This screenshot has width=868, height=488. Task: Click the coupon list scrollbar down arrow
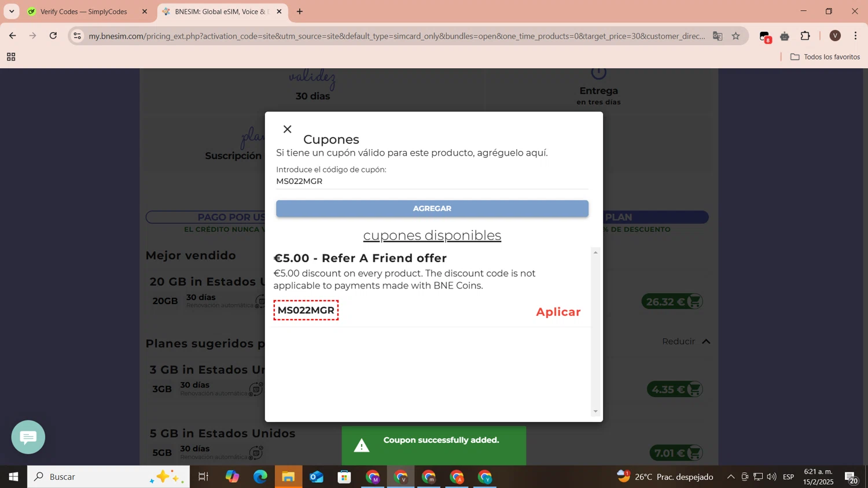[595, 412]
